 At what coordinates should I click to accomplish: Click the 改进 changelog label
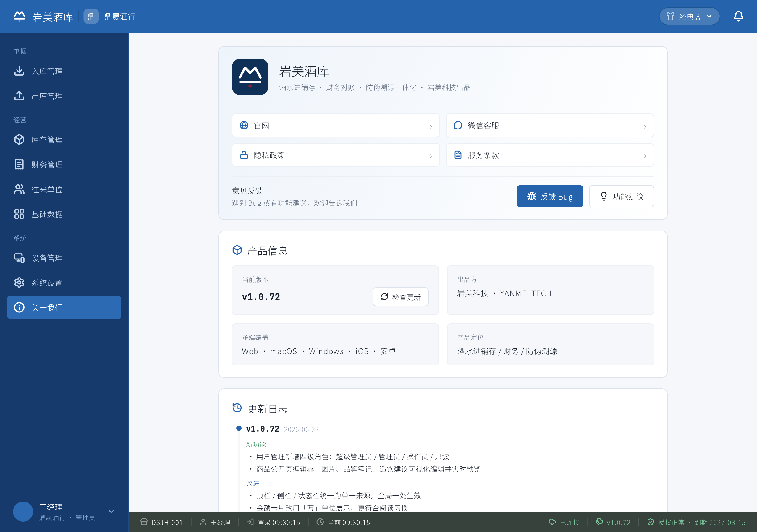253,483
